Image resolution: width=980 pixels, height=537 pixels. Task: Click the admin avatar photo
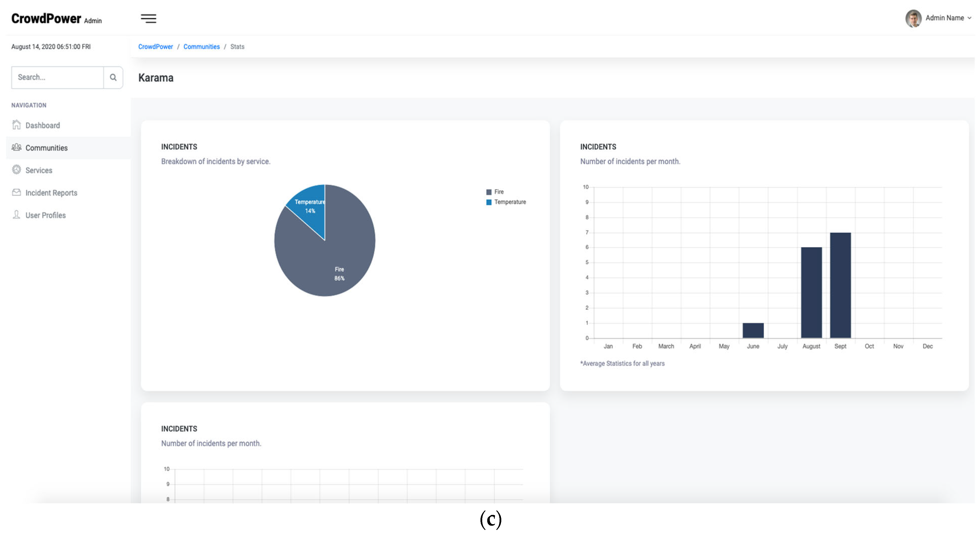point(913,18)
